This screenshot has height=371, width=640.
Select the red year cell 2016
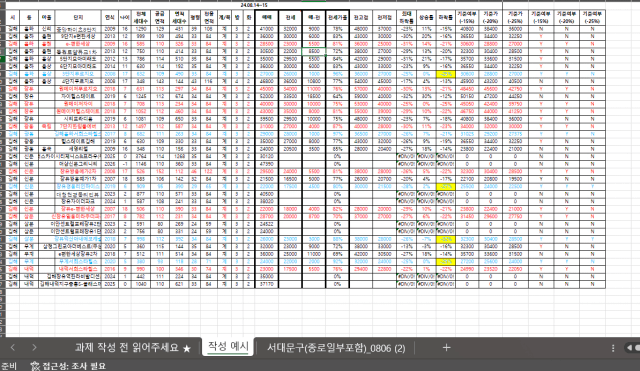coord(110,269)
